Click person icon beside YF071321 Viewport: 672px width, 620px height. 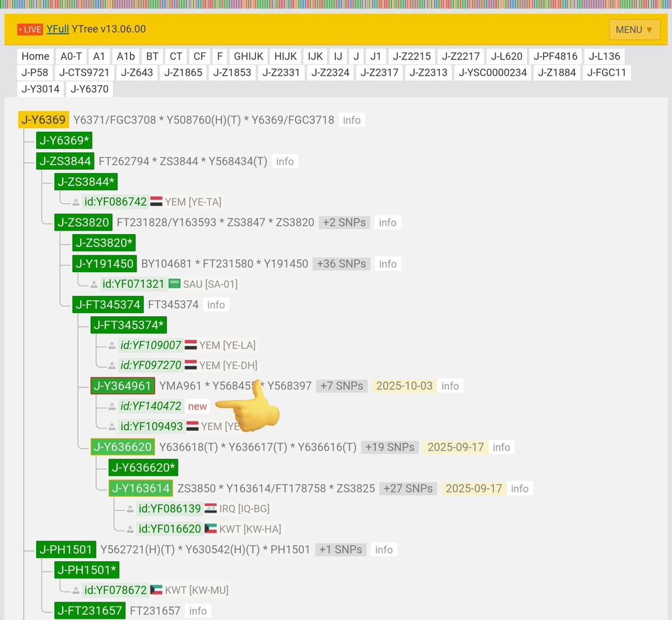pos(94,285)
